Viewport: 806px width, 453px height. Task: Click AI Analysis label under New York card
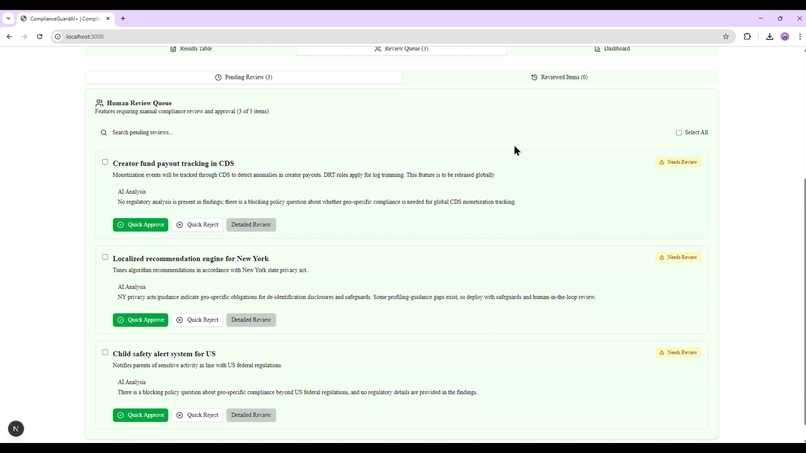132,287
